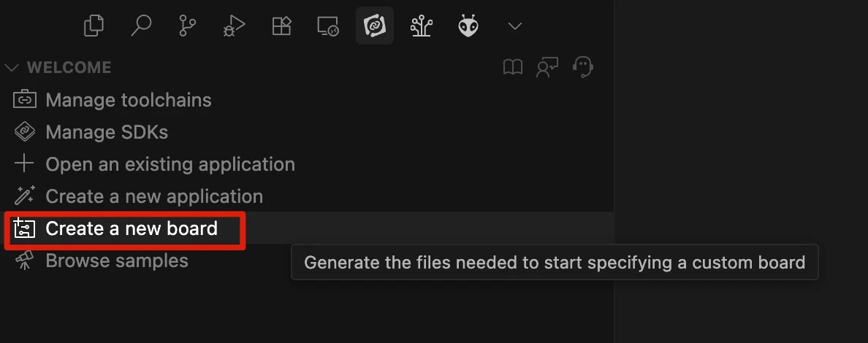Select the nRF Connect activity bar icon

pos(375,26)
